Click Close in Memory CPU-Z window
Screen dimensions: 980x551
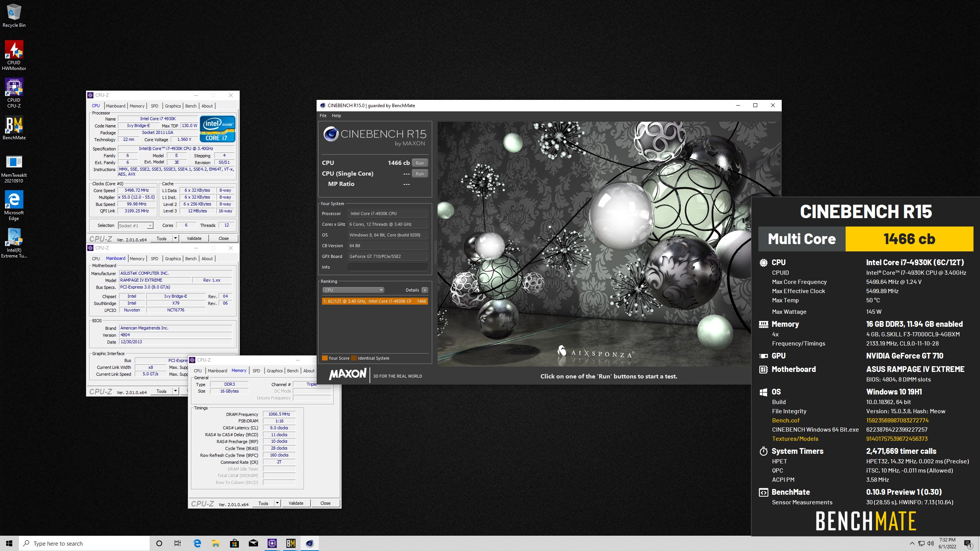325,503
